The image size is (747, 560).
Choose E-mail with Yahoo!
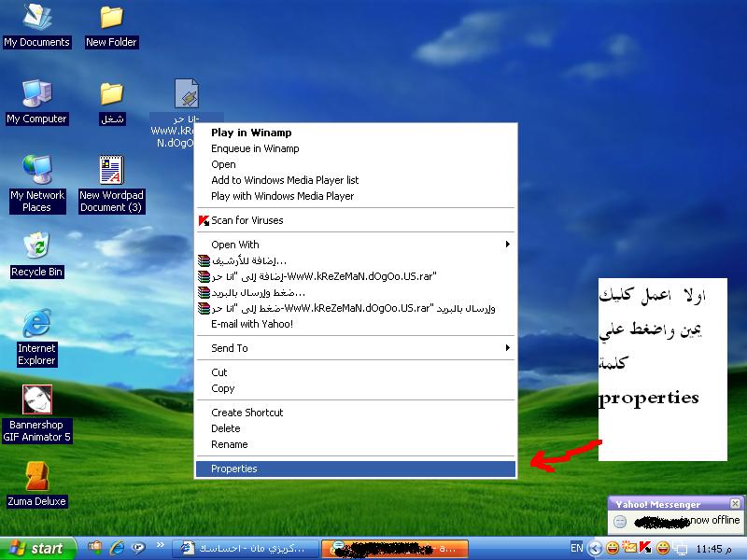356,324
